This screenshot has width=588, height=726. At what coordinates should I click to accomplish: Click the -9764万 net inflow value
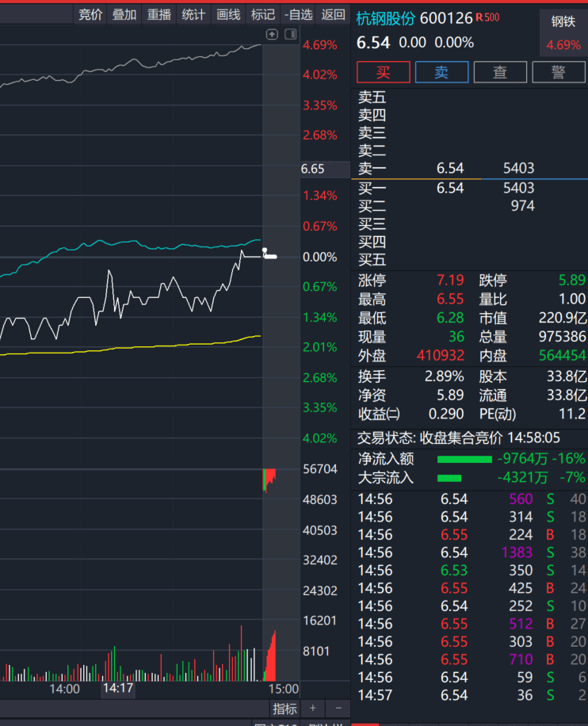pyautogui.click(x=522, y=459)
